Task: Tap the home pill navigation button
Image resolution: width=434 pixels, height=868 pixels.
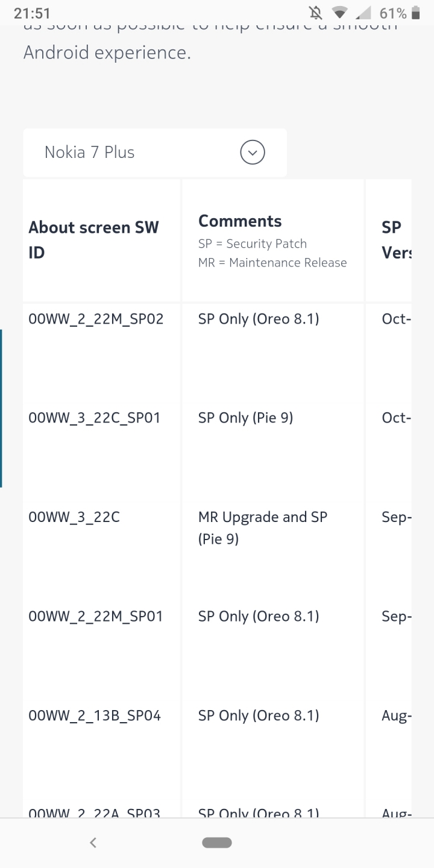Action: [217, 843]
